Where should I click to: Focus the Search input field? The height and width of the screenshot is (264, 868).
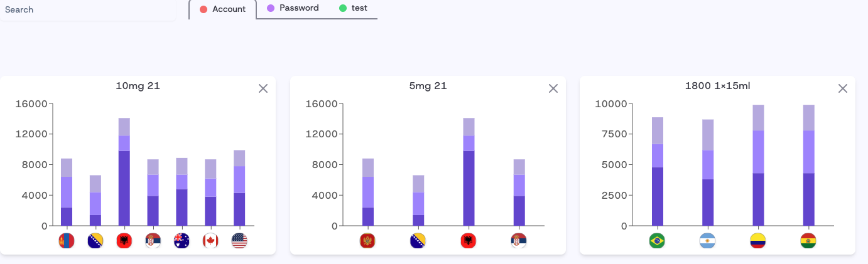point(88,10)
